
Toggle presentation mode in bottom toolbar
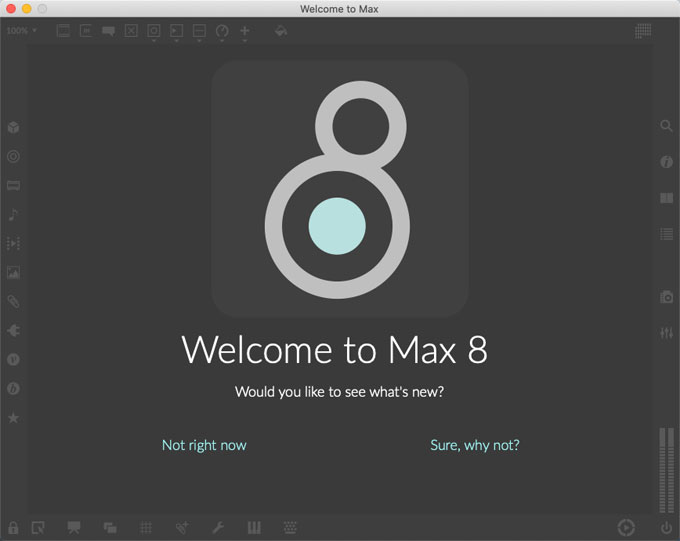click(73, 527)
